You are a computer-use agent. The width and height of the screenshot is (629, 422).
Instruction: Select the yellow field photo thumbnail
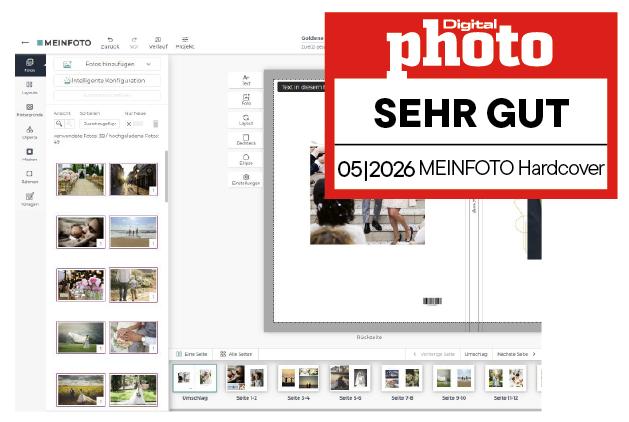81,390
